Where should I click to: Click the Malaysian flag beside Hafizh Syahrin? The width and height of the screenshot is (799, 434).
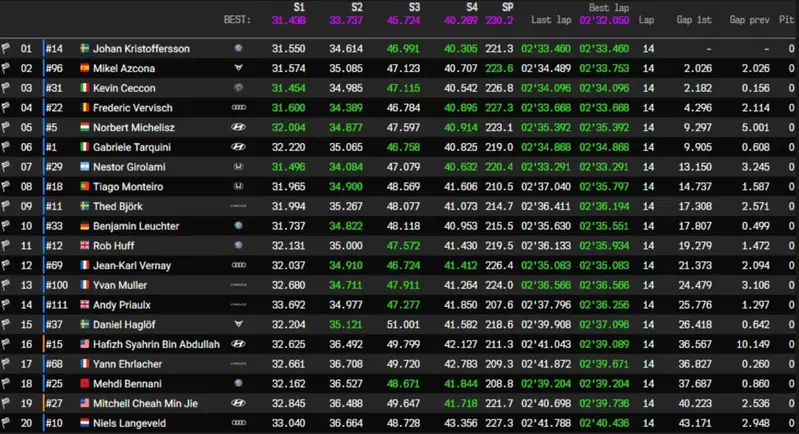coord(85,344)
